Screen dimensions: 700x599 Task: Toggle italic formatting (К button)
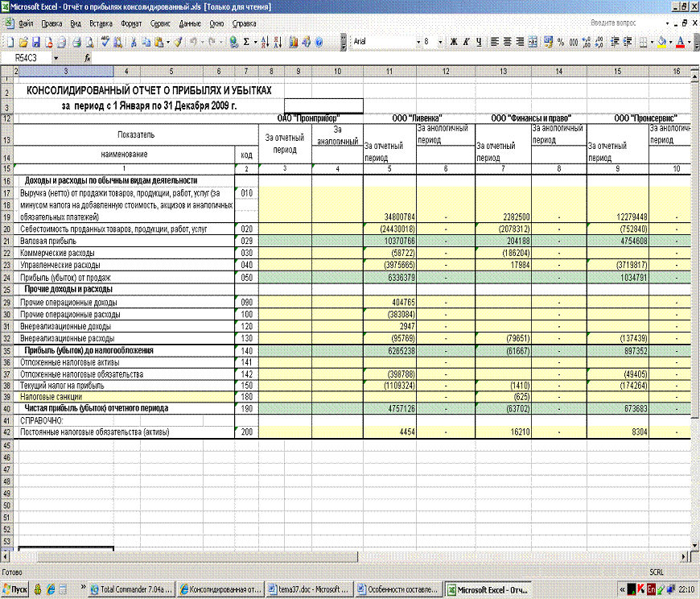point(466,41)
